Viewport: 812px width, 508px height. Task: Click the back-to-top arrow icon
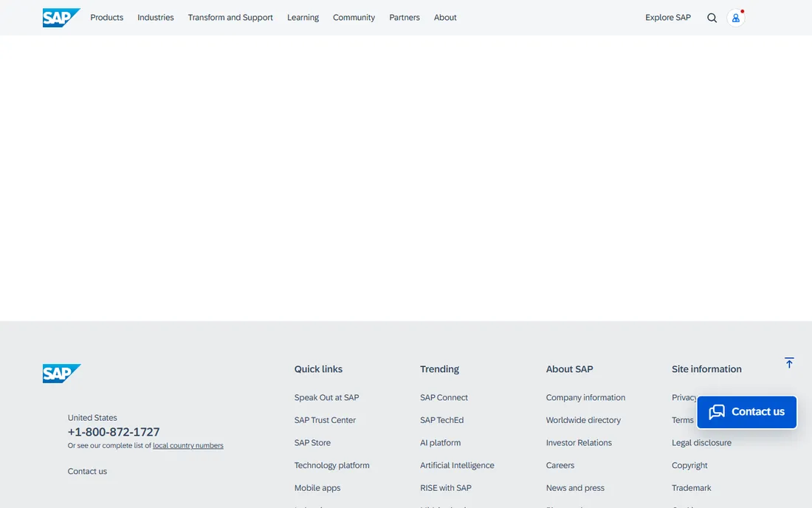[x=788, y=363]
